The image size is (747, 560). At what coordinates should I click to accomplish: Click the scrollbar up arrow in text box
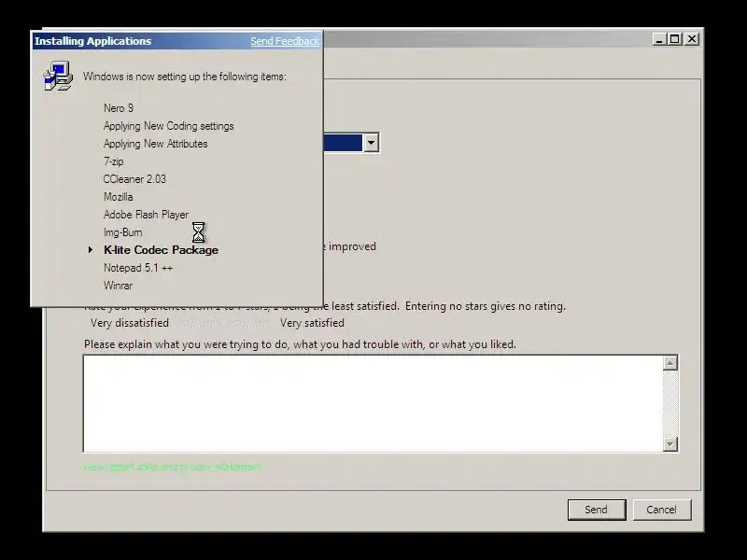point(670,363)
